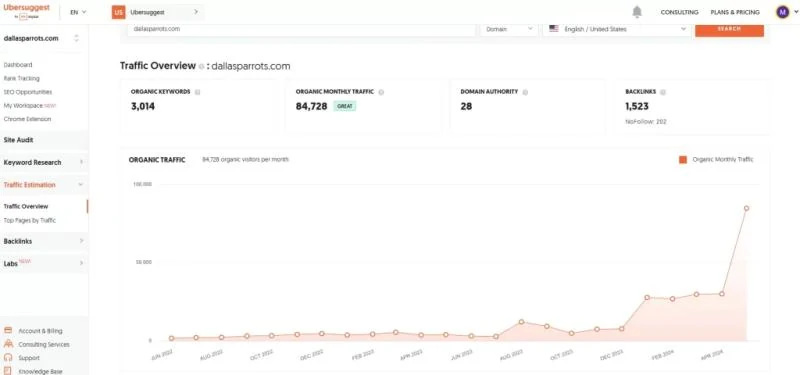Click the orange SEARCH button
Image resolution: width=800 pixels, height=375 pixels.
[729, 29]
